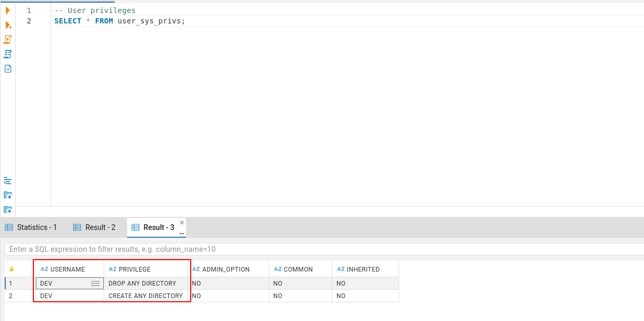Image resolution: width=644 pixels, height=321 pixels.
Task: Click the folder icon with up arrow
Action: (8, 210)
